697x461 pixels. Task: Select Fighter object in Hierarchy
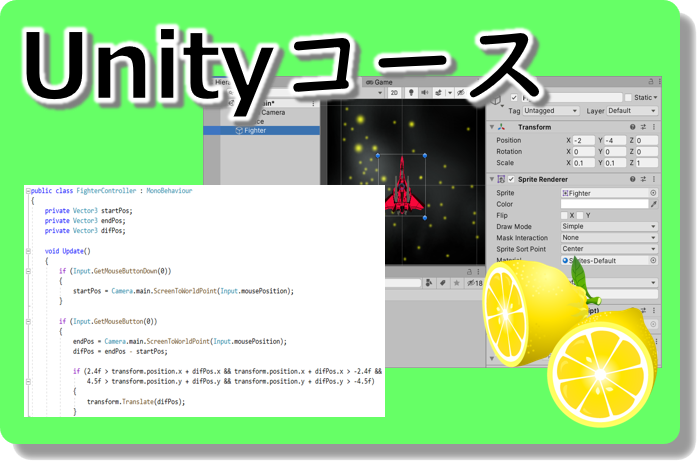262,130
